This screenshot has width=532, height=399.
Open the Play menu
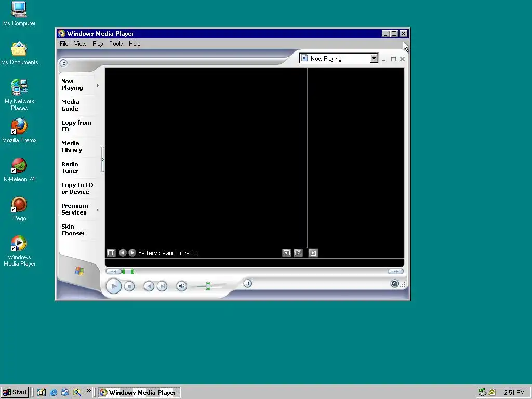tap(98, 44)
